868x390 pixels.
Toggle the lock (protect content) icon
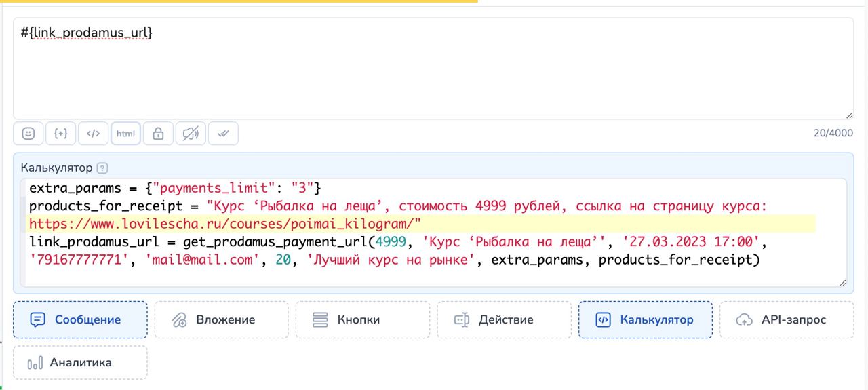pyautogui.click(x=158, y=134)
